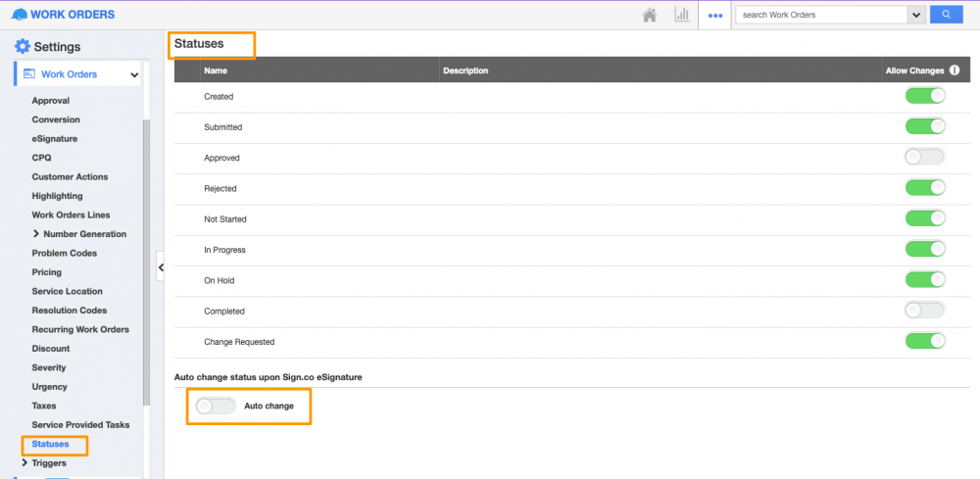Select Problem Codes in sidebar
Viewport: 980px width, 479px height.
[x=65, y=253]
